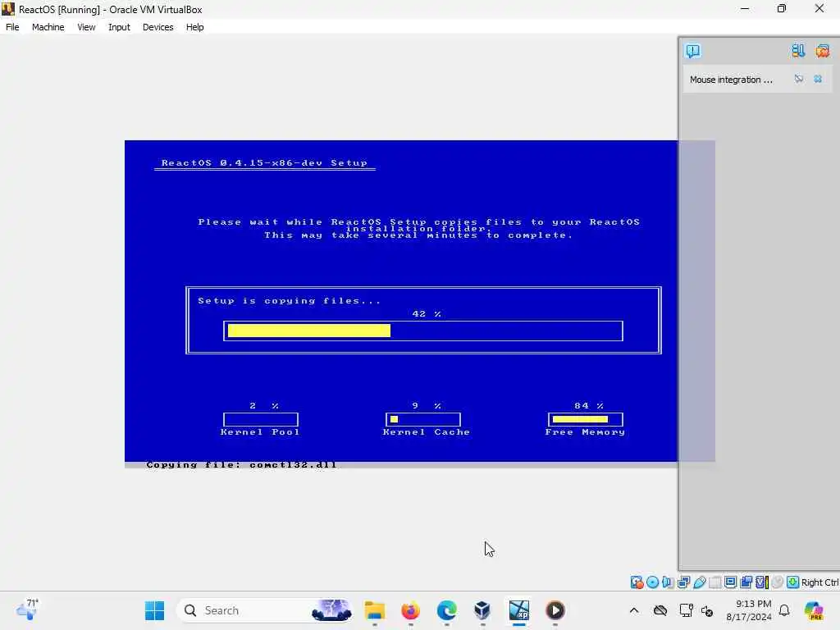Click 'Copying file: comctl32.dll' status line
This screenshot has width=840, height=630.
click(x=242, y=464)
